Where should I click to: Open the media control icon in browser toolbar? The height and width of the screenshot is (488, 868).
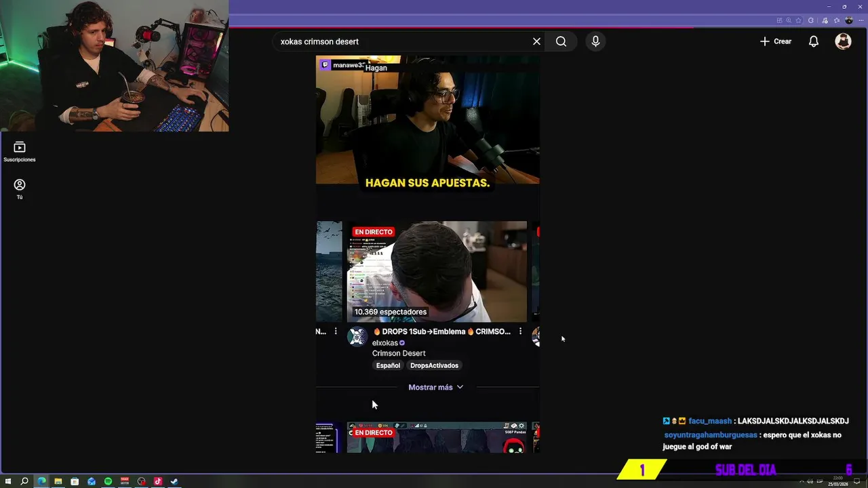[825, 20]
